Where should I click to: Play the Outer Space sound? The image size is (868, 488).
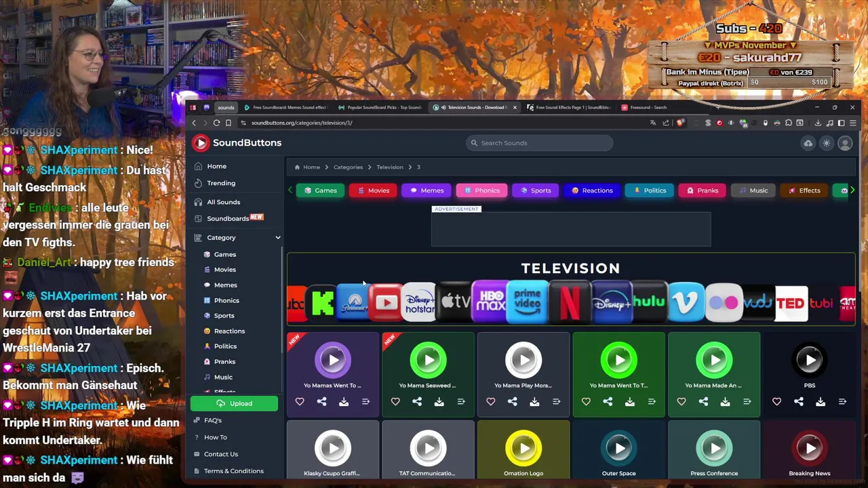tap(618, 448)
